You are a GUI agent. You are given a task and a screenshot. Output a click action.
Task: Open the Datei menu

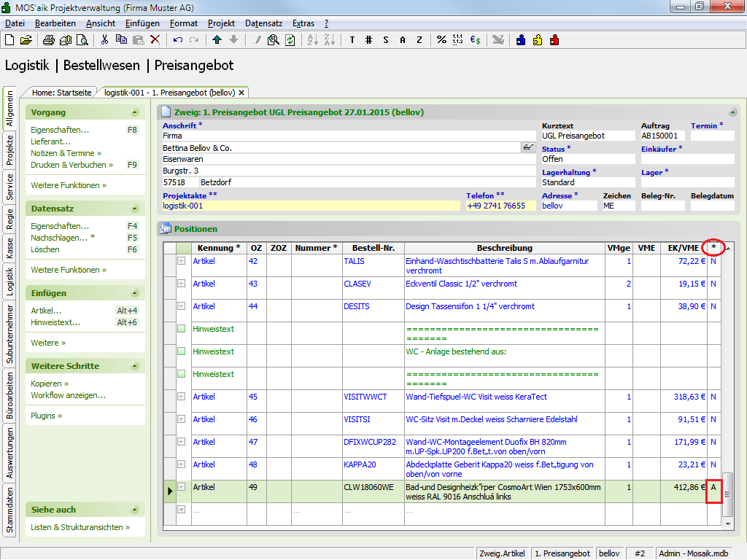[x=15, y=23]
